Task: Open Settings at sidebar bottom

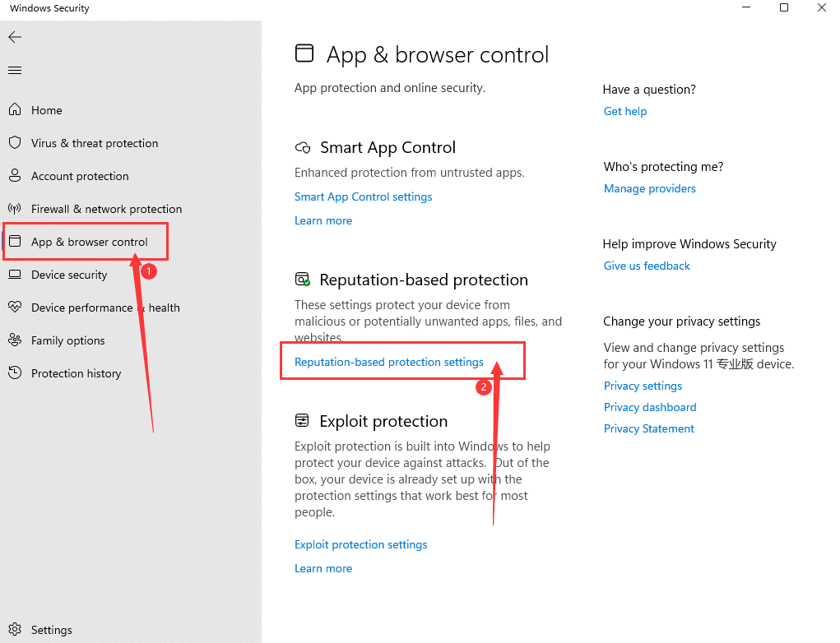Action: tap(52, 630)
